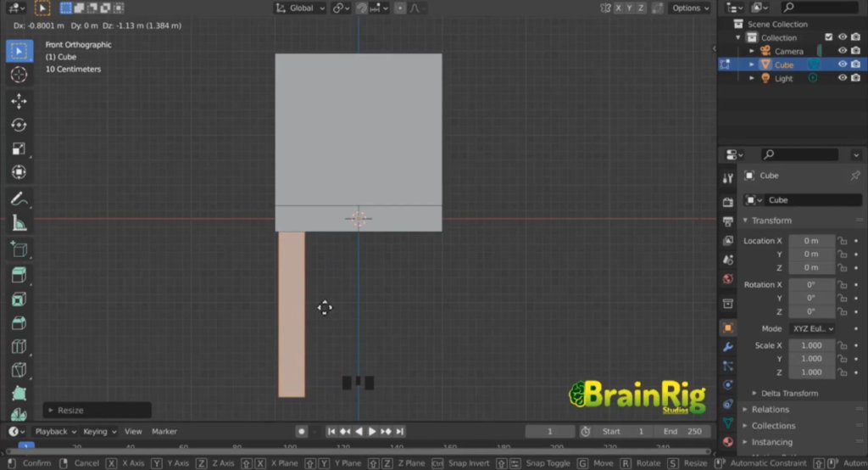Choose the Inset Faces tool
868x470 pixels.
click(x=19, y=299)
